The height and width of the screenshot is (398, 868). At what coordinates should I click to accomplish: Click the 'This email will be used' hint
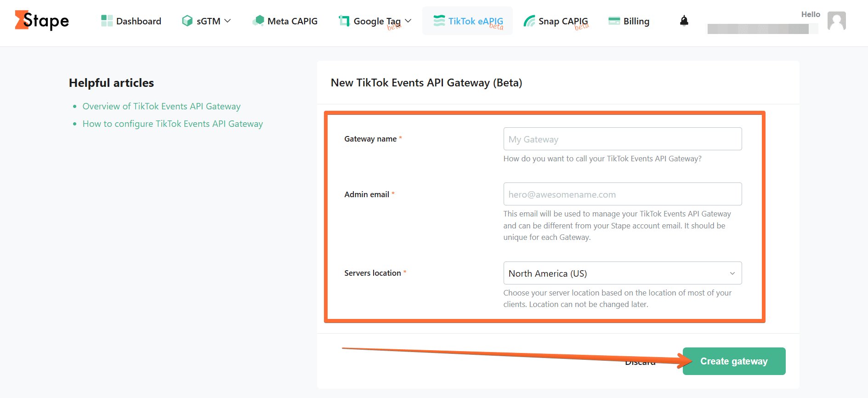pos(617,226)
